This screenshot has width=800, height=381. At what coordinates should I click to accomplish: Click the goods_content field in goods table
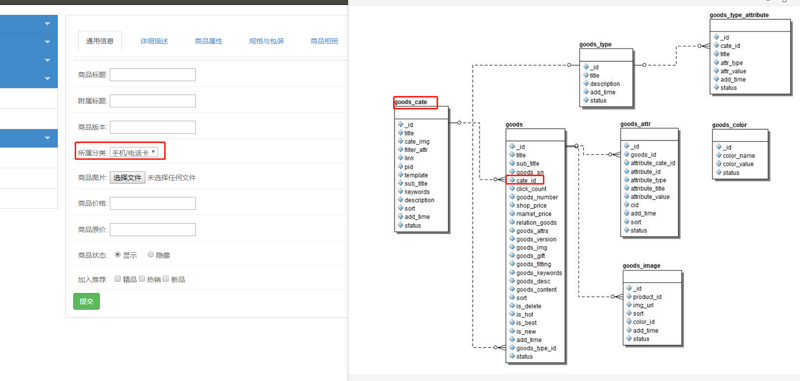point(537,290)
